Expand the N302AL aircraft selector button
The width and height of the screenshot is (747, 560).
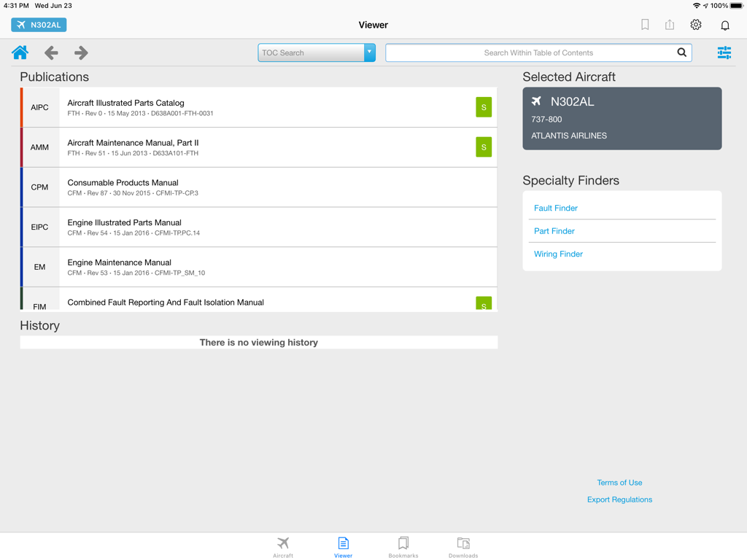click(x=38, y=24)
